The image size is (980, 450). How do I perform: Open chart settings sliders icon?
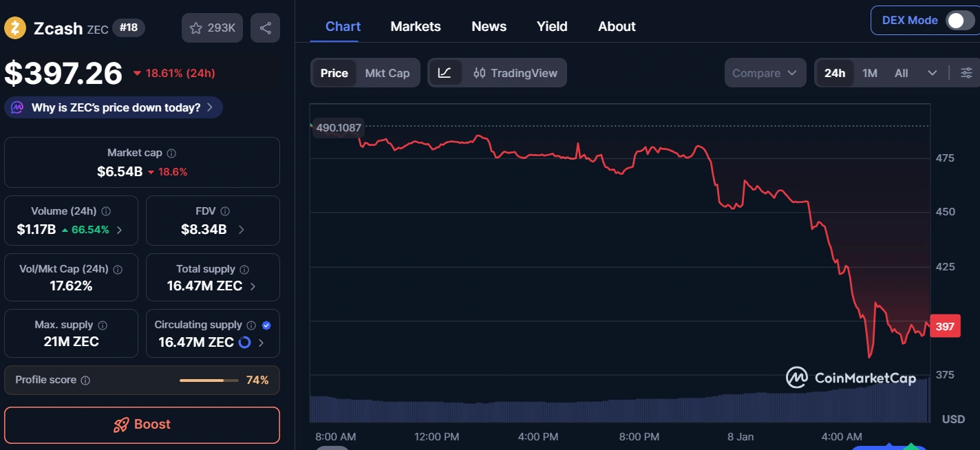pos(969,72)
